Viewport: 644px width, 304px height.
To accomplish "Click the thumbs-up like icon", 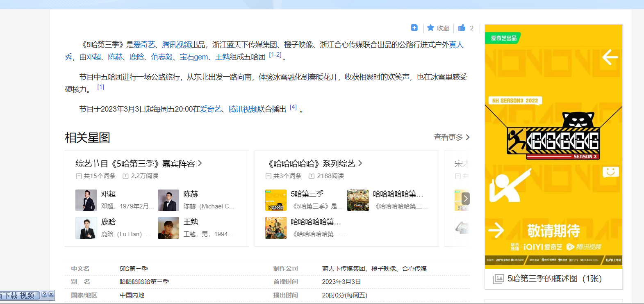I will pos(462,27).
